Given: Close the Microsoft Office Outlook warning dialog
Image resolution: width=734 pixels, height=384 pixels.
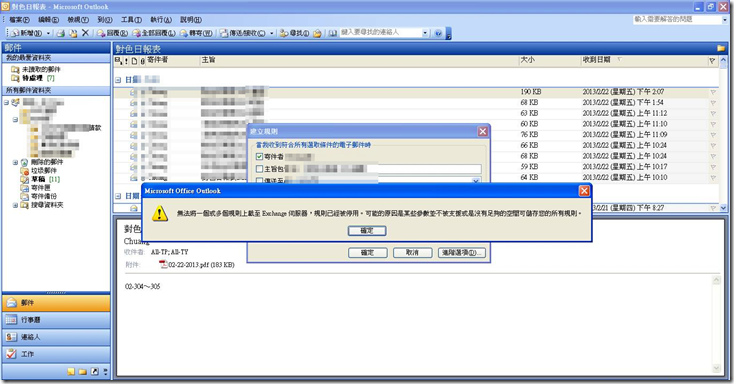Looking at the screenshot, I should [584, 191].
